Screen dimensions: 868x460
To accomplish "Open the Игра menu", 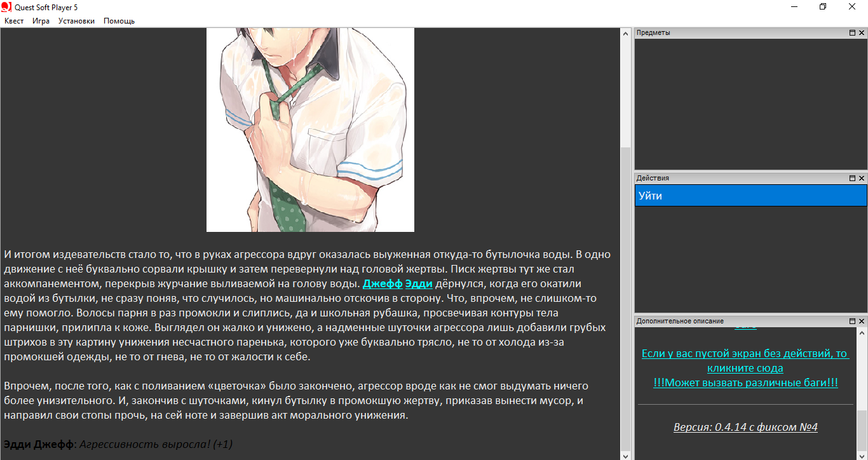I will click(x=41, y=21).
